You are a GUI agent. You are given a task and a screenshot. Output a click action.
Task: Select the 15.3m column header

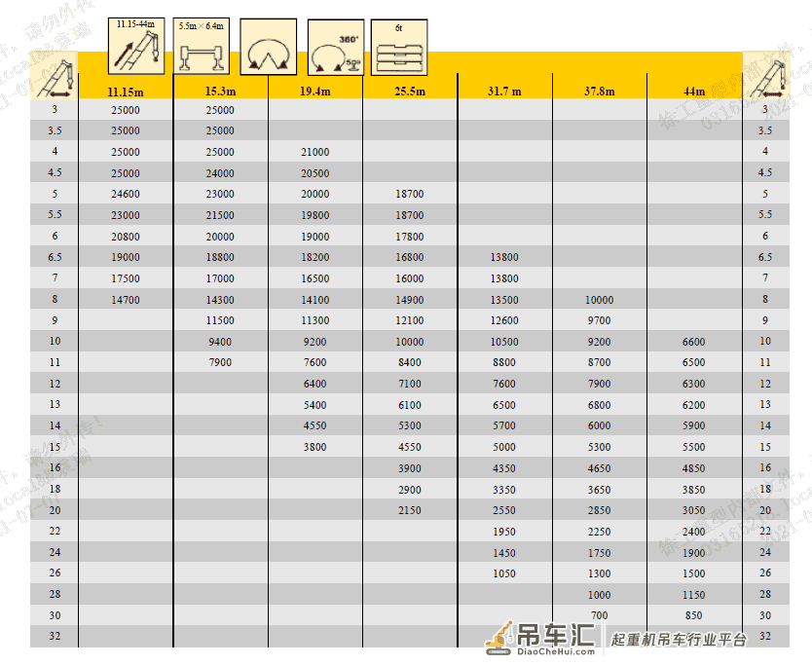220,92
